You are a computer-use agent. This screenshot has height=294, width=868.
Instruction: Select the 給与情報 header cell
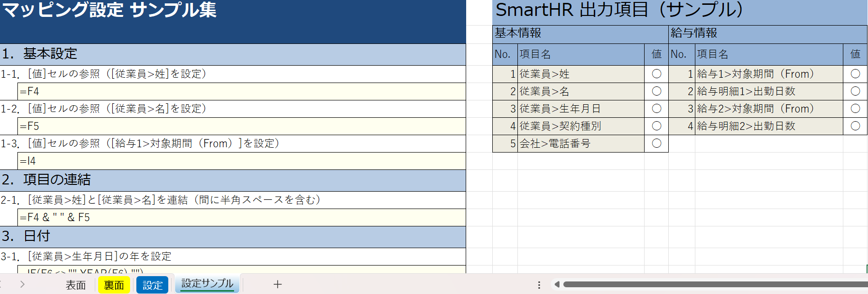click(x=767, y=33)
